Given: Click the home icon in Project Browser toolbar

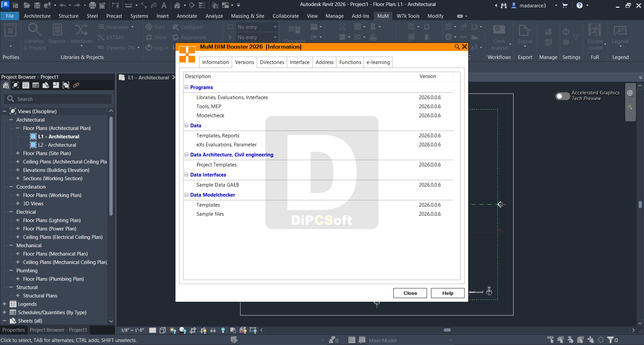Looking at the screenshot, I should pyautogui.click(x=6, y=85).
